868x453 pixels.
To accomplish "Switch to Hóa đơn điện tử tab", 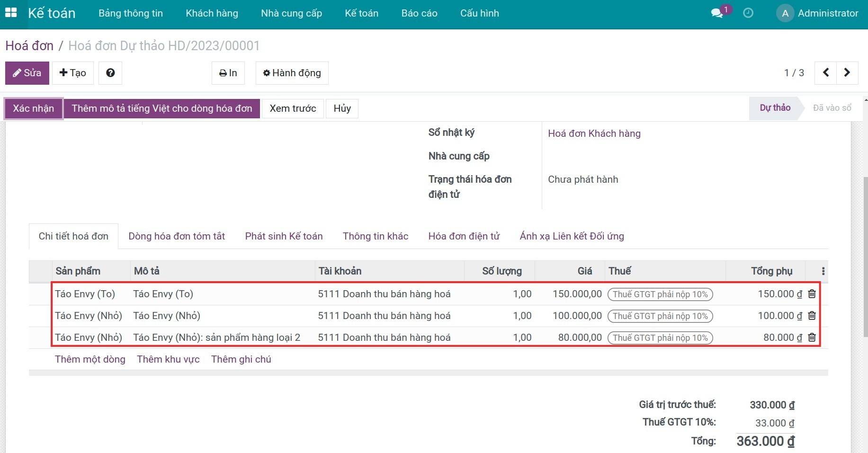I will pos(464,236).
